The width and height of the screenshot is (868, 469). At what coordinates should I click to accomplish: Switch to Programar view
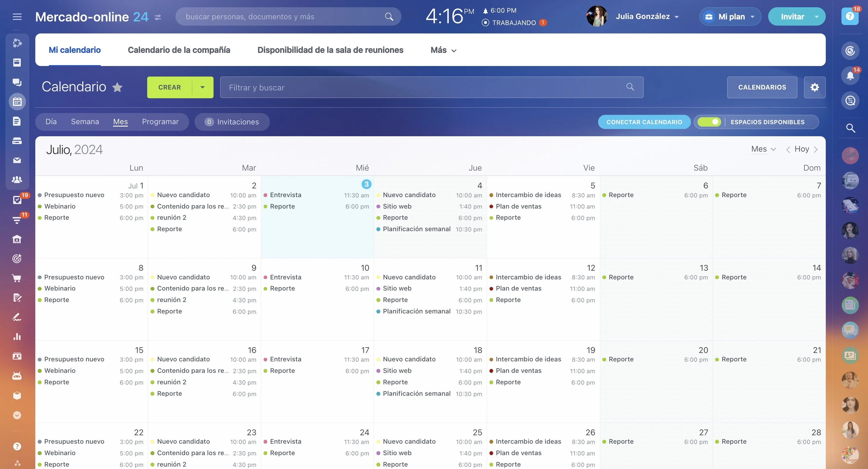click(x=160, y=121)
